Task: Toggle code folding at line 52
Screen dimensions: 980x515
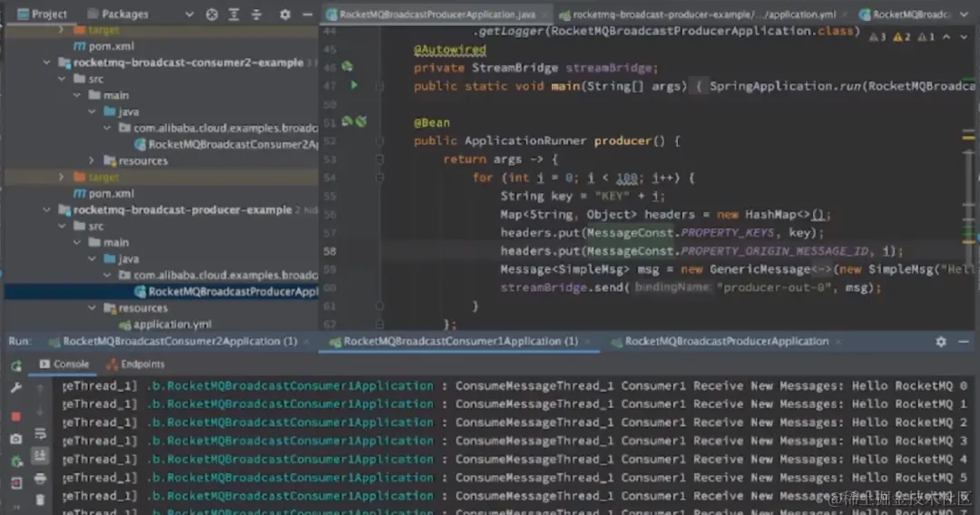Action: tap(379, 141)
